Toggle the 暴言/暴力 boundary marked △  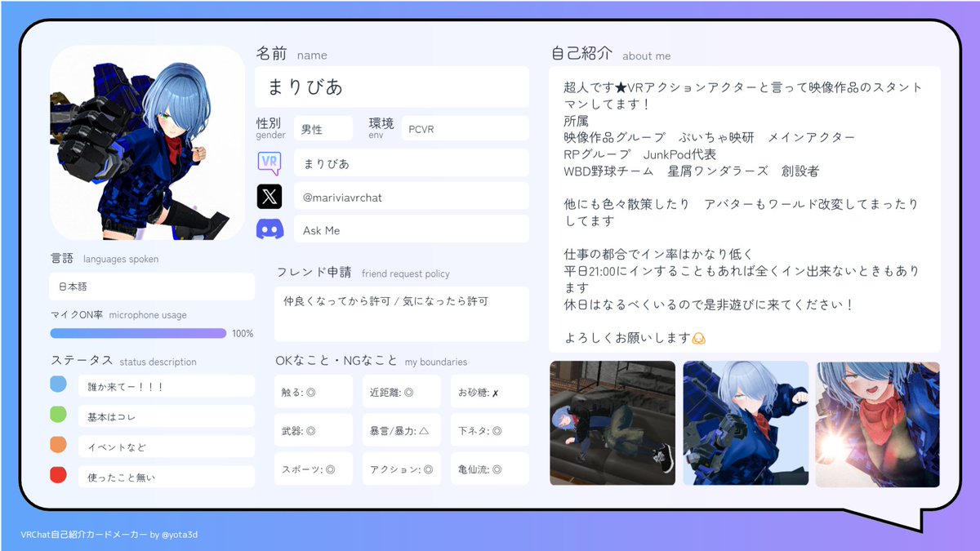pos(401,429)
